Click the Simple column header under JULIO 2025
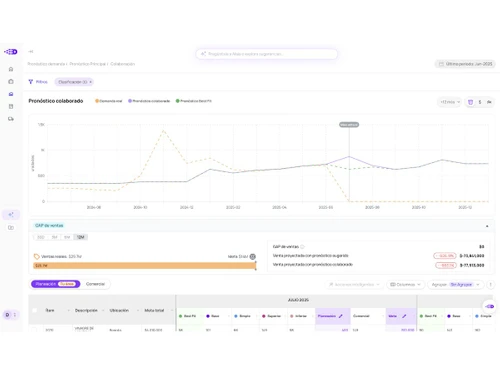 coord(245,316)
